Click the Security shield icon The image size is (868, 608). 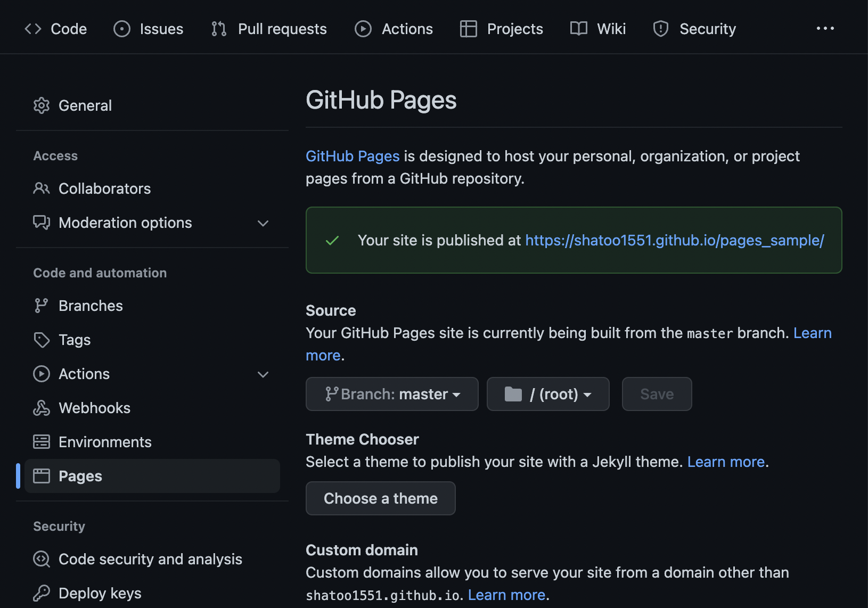coord(661,29)
